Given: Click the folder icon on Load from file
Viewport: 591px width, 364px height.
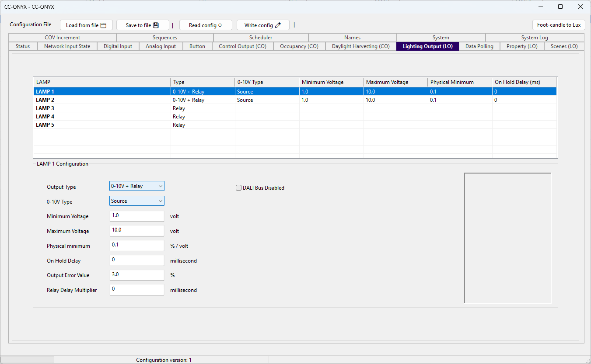Looking at the screenshot, I should 104,25.
